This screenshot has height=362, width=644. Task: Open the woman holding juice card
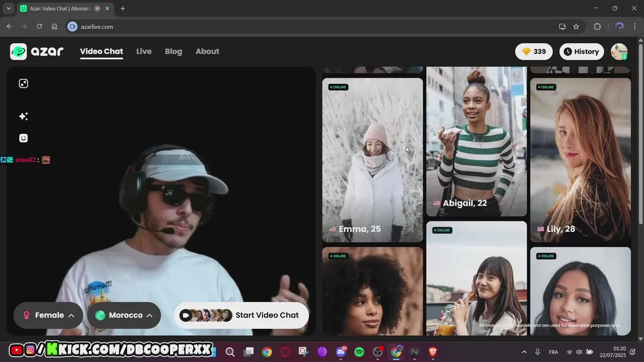tap(476, 278)
